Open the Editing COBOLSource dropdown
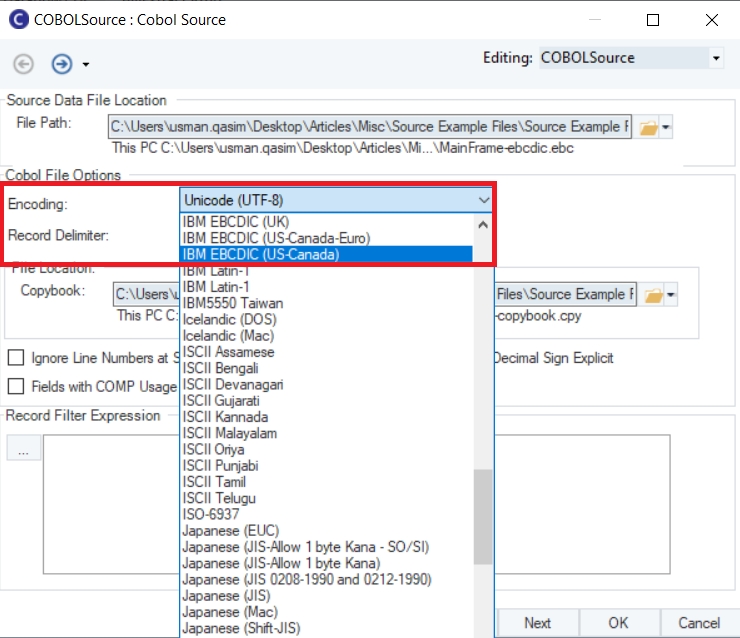Screen dimensions: 740x638 tap(715, 59)
